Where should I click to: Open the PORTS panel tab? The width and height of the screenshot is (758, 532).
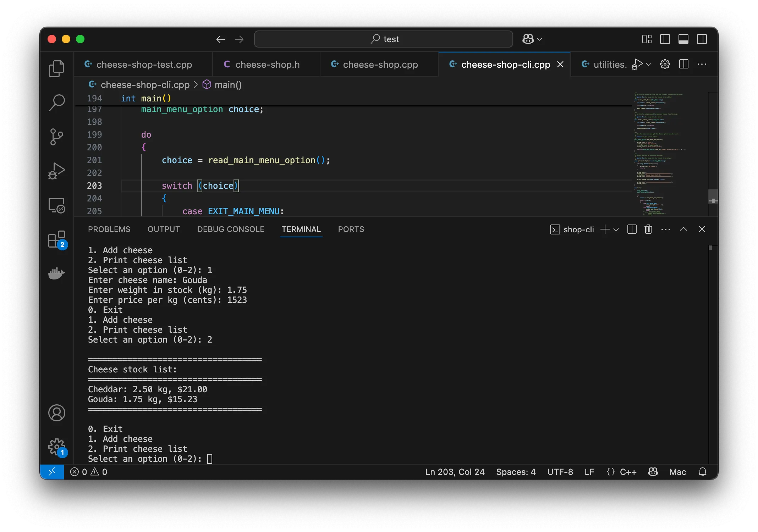[x=351, y=229]
